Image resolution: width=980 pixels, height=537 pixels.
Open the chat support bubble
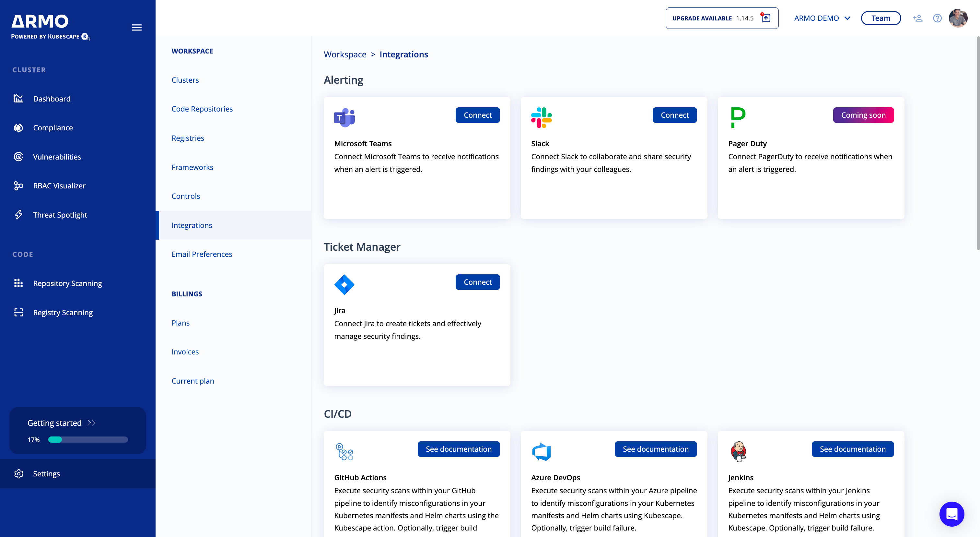click(951, 514)
